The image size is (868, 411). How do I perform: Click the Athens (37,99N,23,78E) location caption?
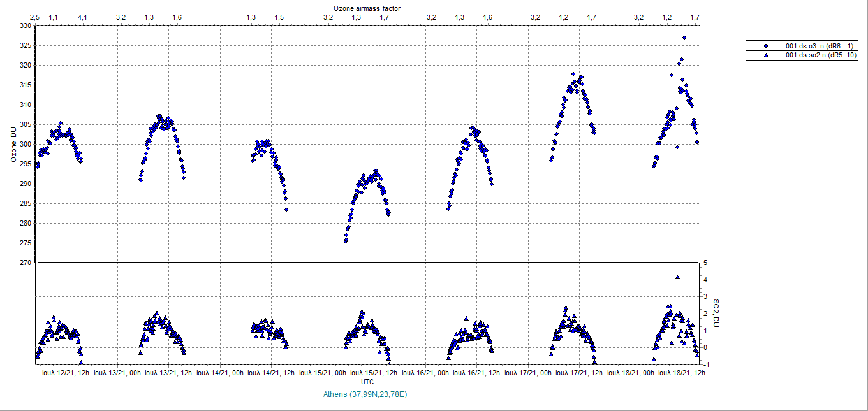coord(367,394)
